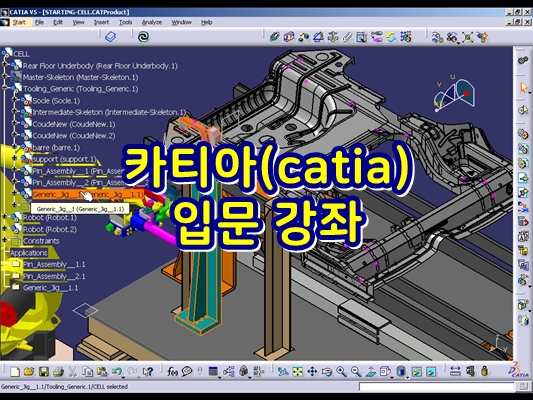Click the Fit All In icon
Screen dimensions: 533x400
(297, 371)
